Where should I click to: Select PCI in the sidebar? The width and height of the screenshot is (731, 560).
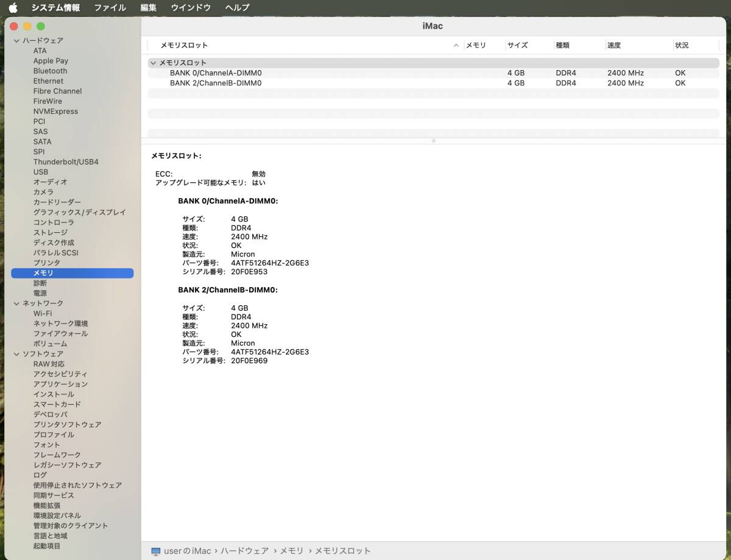(x=39, y=121)
